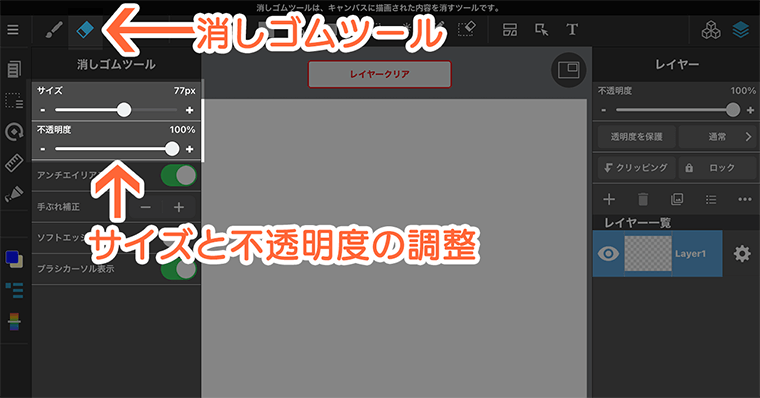Toggle the ブラシカーソル表示 switch
The height and width of the screenshot is (398, 760).
179,269
